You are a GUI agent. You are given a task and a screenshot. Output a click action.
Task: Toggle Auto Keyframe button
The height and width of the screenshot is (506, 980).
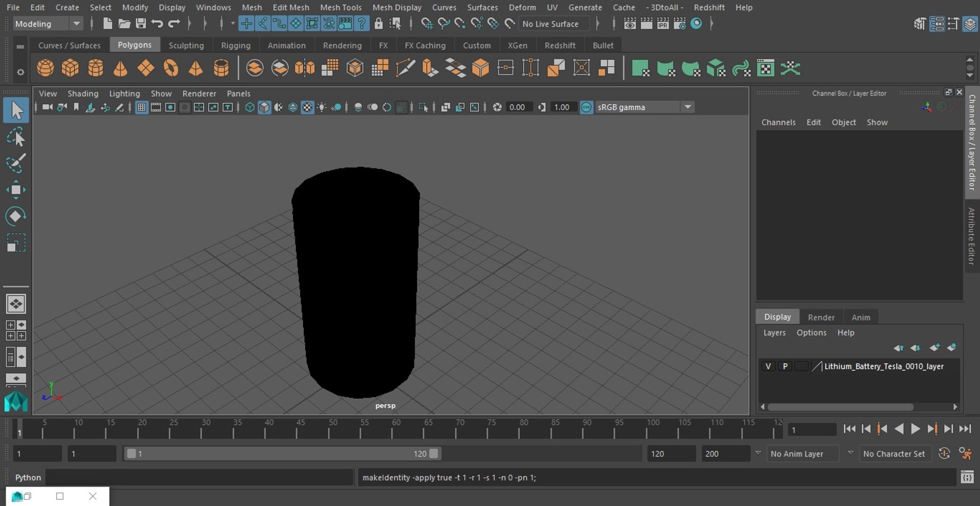point(944,453)
